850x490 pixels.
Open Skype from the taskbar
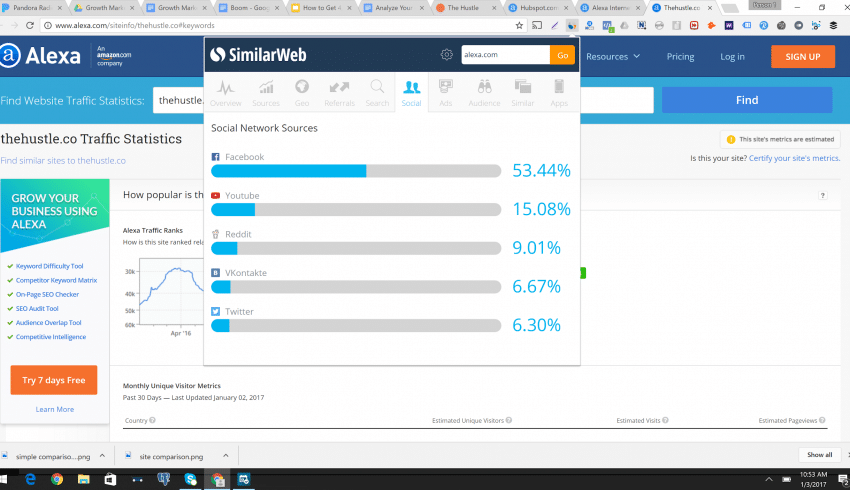coord(190,479)
